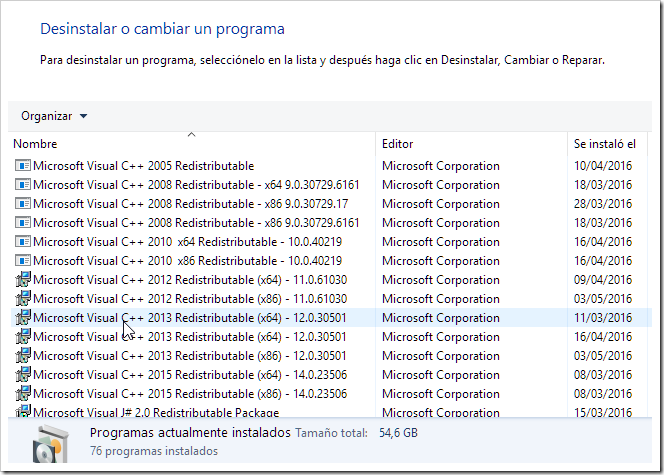Click install date 10/04/2016

pyautogui.click(x=603, y=166)
